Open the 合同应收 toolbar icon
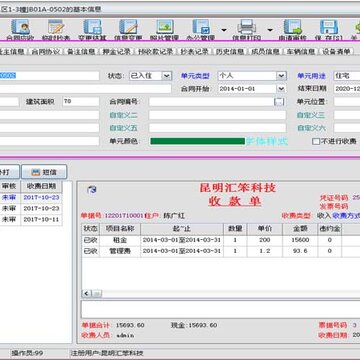This screenshot has height=360, width=360. click(20, 30)
